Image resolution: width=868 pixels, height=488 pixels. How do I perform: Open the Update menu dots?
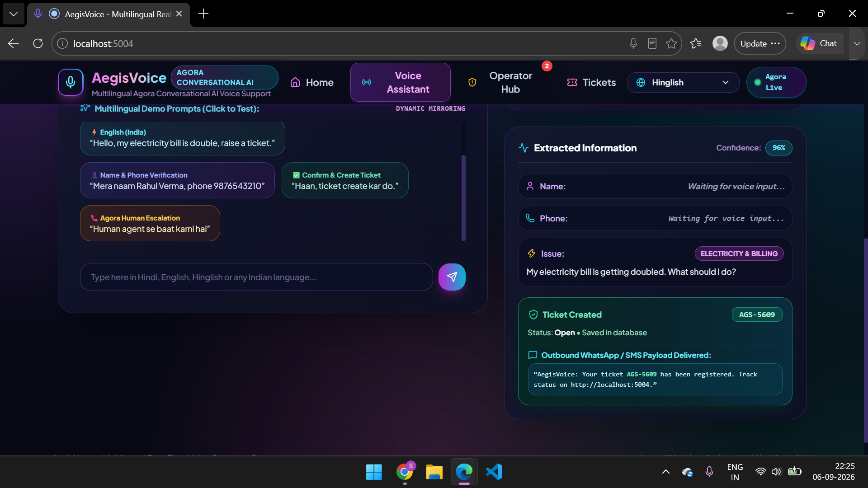[x=775, y=43]
